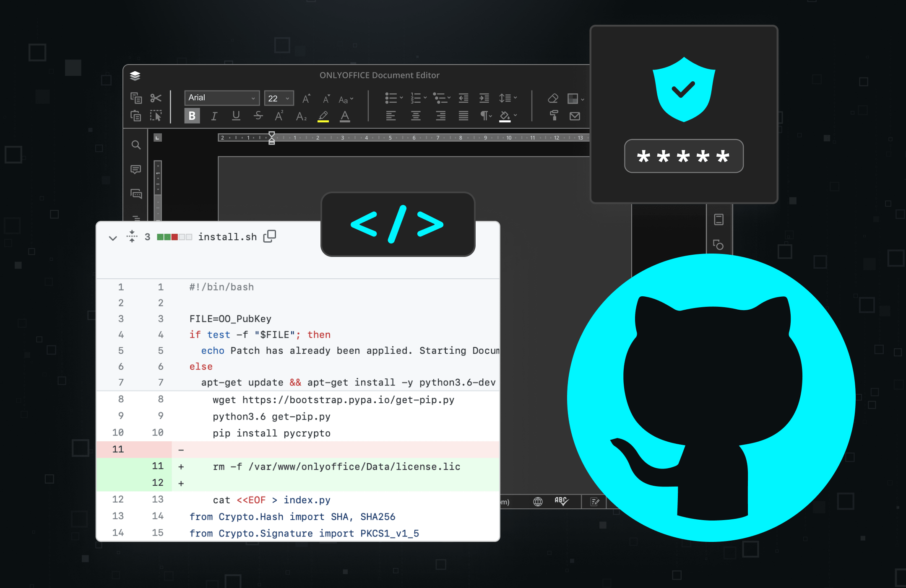The height and width of the screenshot is (588, 906).
Task: Increase the font size with the larger A icon
Action: pos(306,98)
